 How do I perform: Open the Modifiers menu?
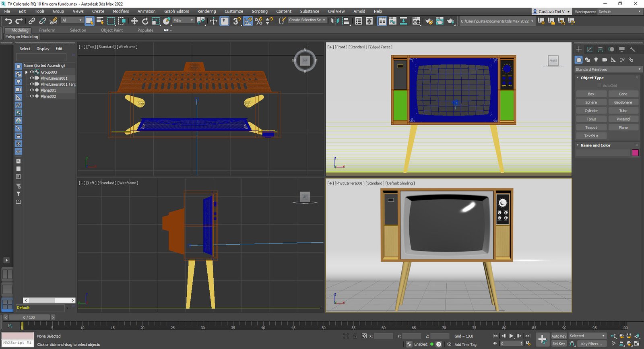pos(121,11)
